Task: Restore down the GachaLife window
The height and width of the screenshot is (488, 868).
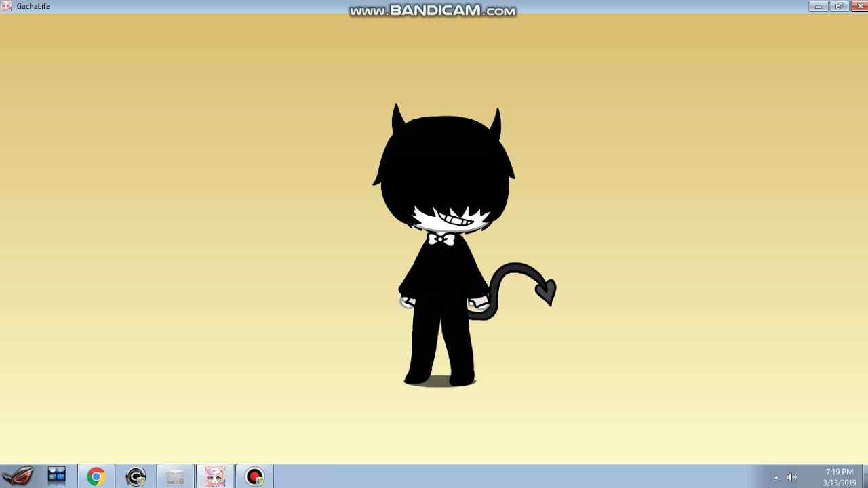Action: (838, 6)
